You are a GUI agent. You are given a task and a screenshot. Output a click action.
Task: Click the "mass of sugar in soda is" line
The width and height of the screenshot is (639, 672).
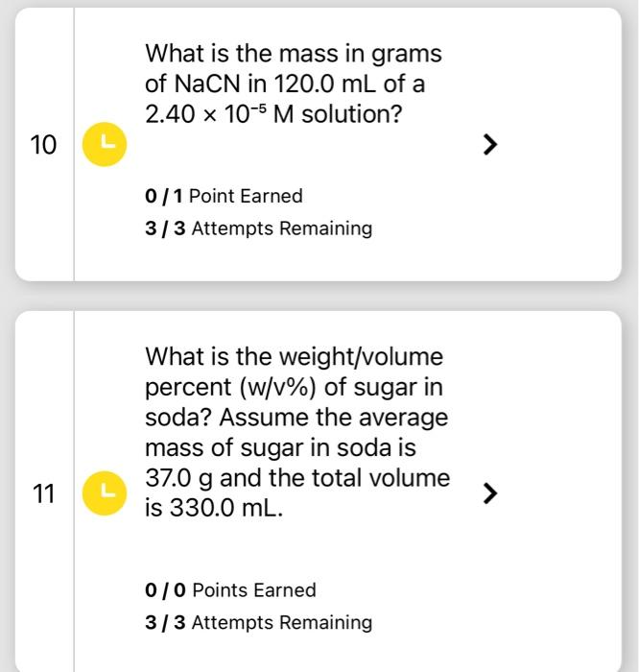(280, 448)
